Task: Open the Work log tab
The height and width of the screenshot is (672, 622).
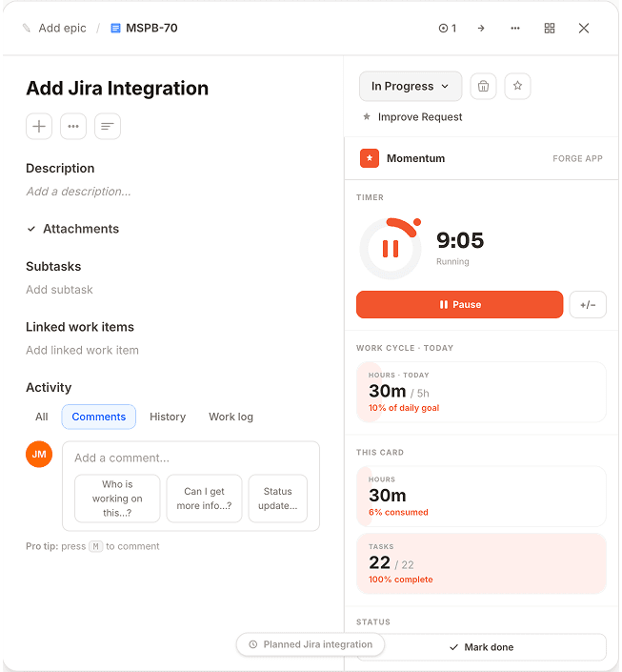Action: pyautogui.click(x=231, y=417)
